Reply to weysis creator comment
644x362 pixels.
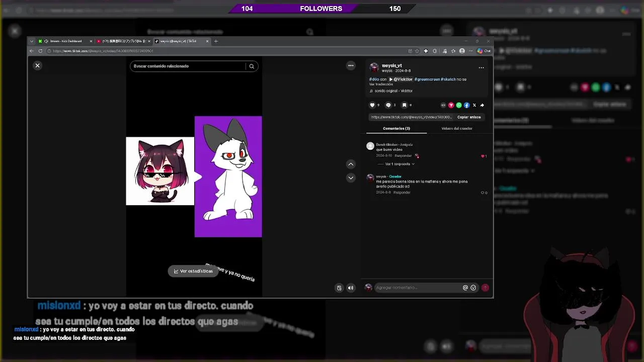[x=402, y=193]
